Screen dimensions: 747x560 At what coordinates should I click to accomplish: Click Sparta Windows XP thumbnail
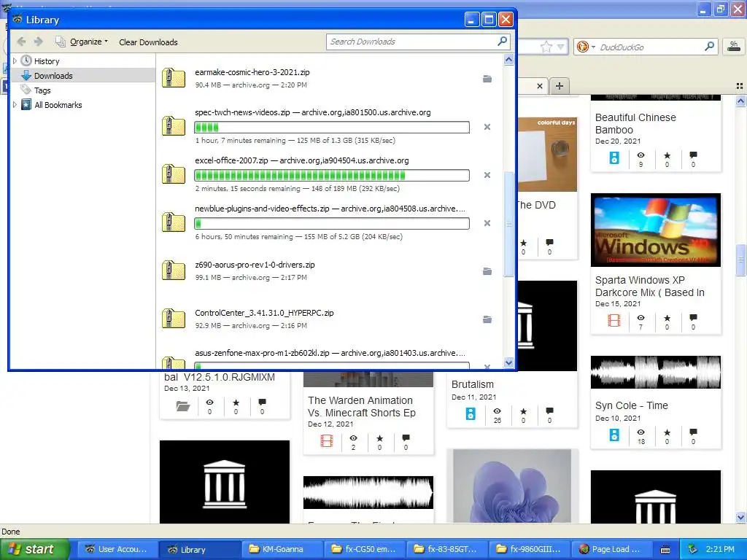tap(656, 230)
